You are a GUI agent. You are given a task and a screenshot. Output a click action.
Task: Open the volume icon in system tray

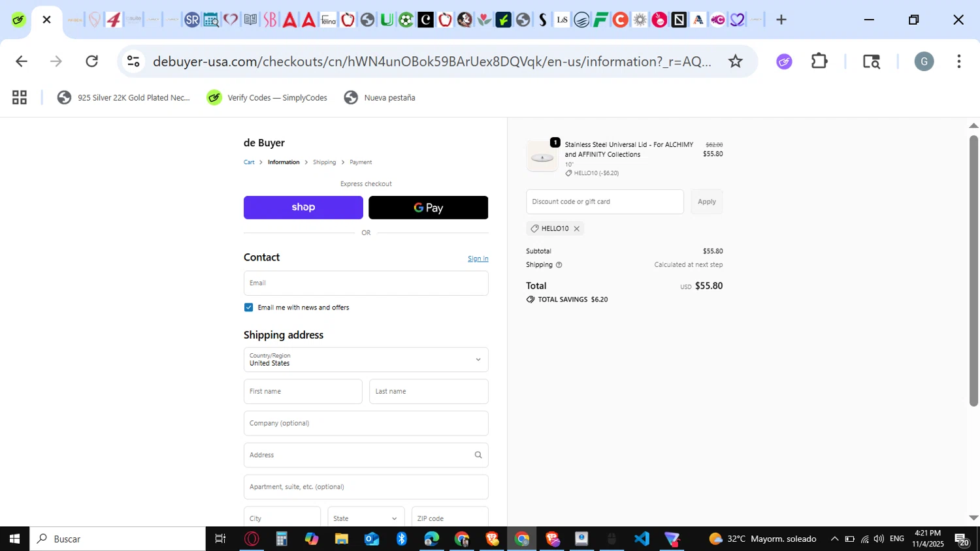pos(879,539)
